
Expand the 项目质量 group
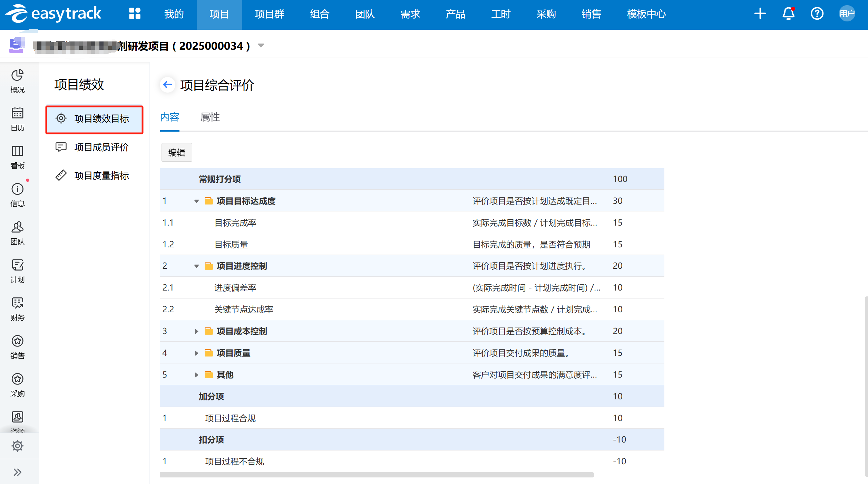click(x=196, y=353)
